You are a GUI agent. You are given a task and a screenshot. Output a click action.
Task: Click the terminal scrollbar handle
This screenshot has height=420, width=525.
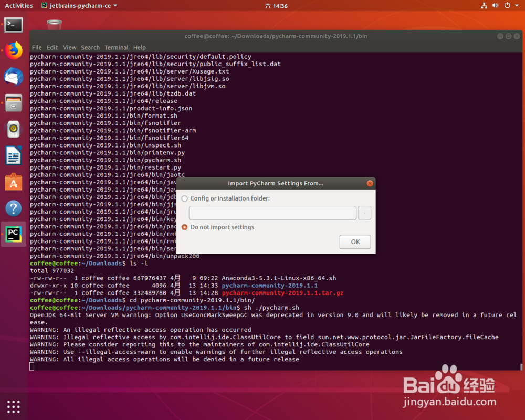pos(521,367)
